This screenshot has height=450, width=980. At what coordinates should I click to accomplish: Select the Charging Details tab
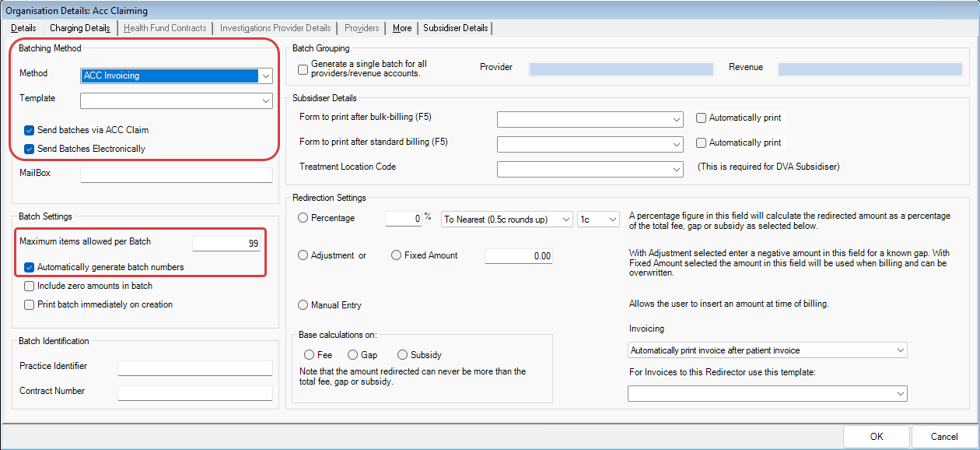[x=80, y=28]
